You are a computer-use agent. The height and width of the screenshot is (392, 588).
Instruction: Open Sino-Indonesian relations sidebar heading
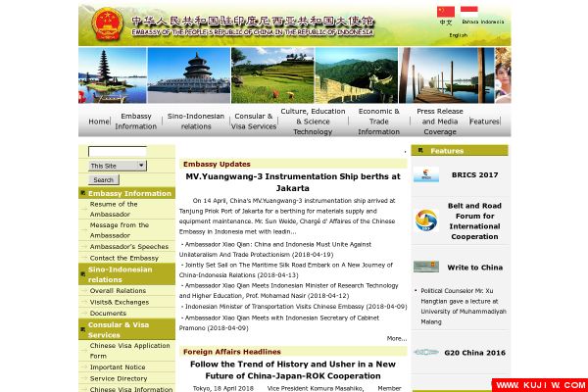120,274
